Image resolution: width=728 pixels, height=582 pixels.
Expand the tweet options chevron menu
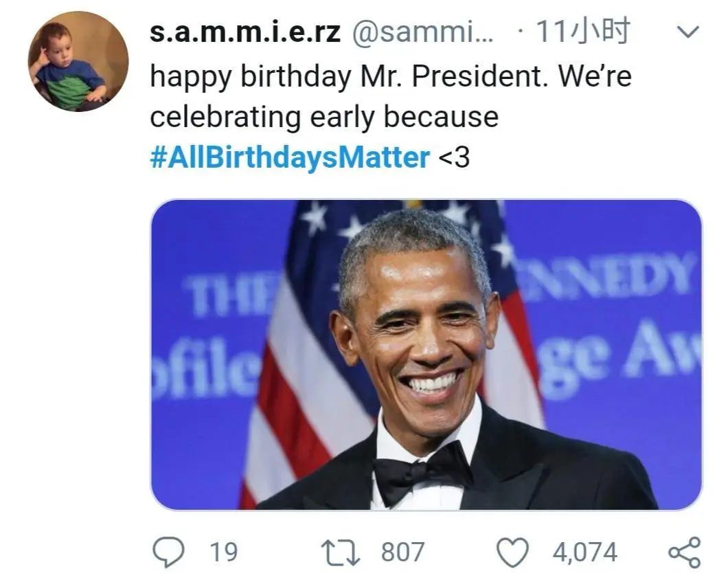pos(688,32)
